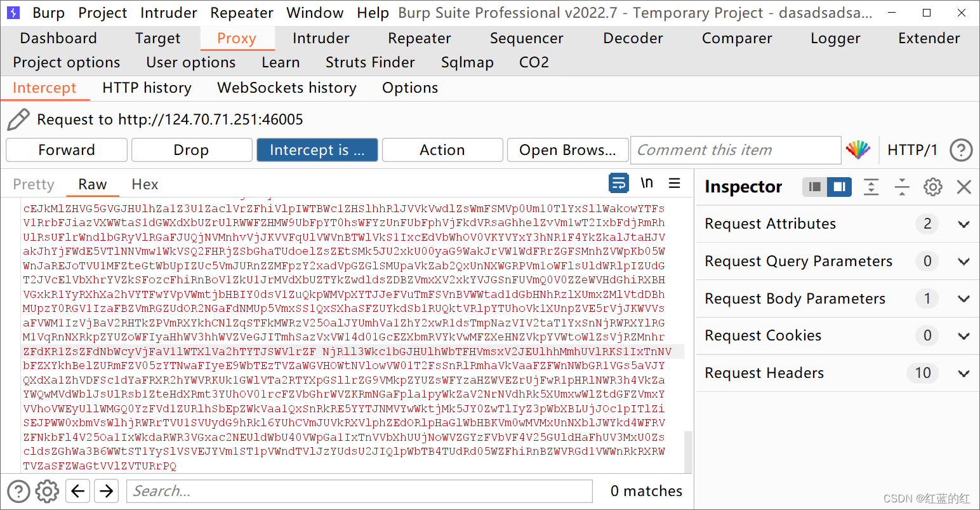Click the Open Browser button
This screenshot has height=510, width=980.
coord(567,150)
